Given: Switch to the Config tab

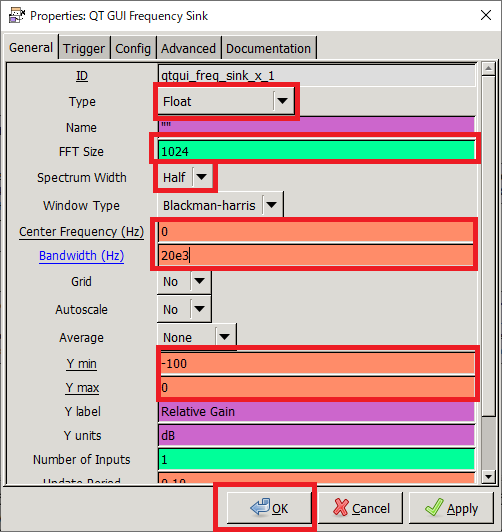Looking at the screenshot, I should [133, 49].
